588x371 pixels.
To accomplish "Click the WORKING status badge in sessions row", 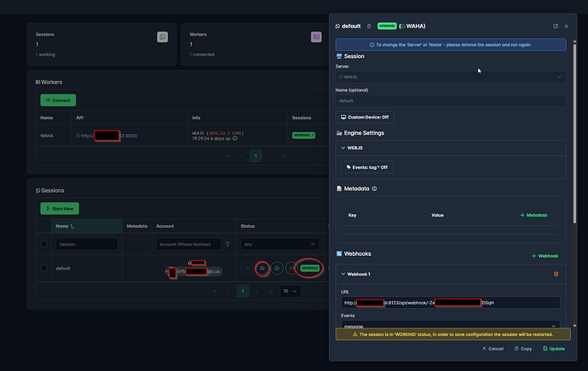I will [x=309, y=268].
